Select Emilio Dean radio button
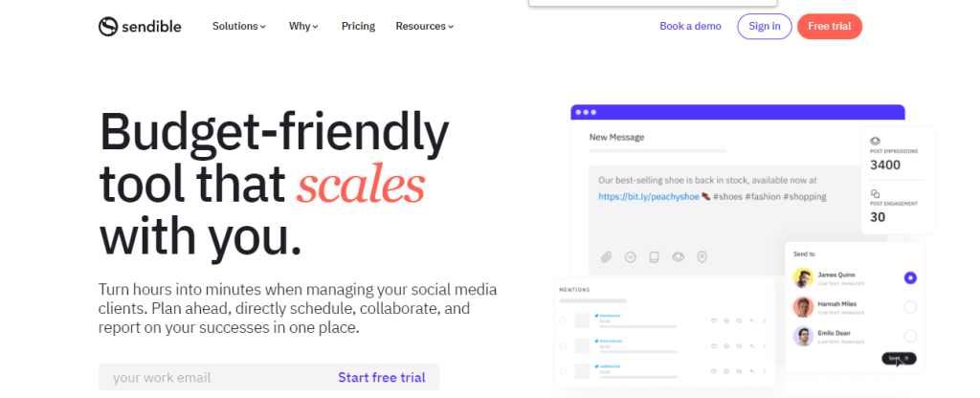Screen dimensions: 980x398 tap(910, 336)
